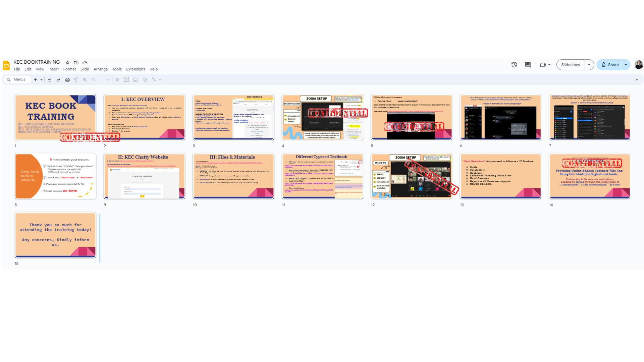Star the KEC BOOKTRAINING presentation
The image size is (644, 362).
pos(67,63)
